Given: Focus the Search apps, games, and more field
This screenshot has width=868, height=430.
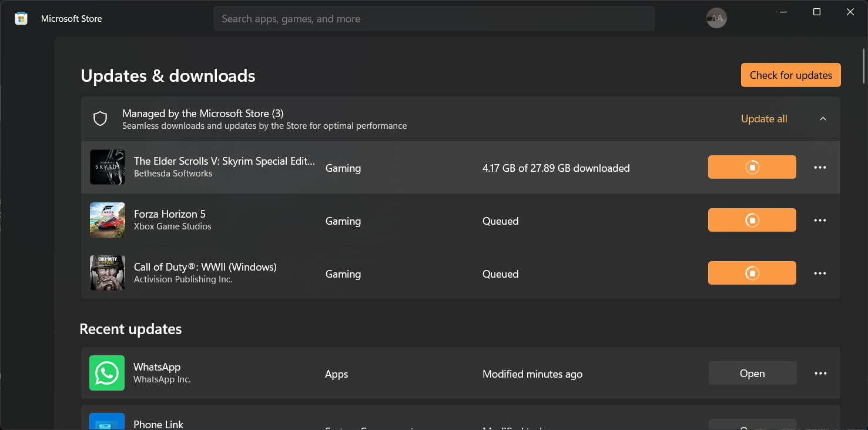Looking at the screenshot, I should coord(434,19).
